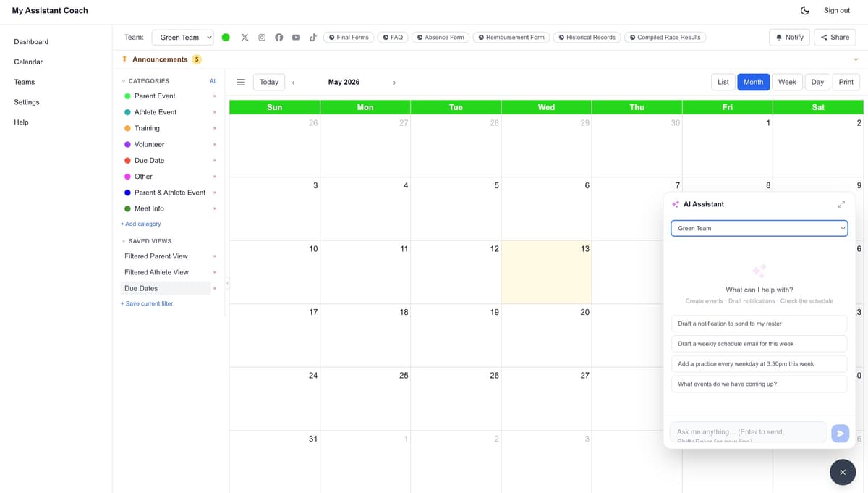Viewport: 868px width, 493px height.
Task: Open the Team dropdown in header
Action: click(x=183, y=37)
